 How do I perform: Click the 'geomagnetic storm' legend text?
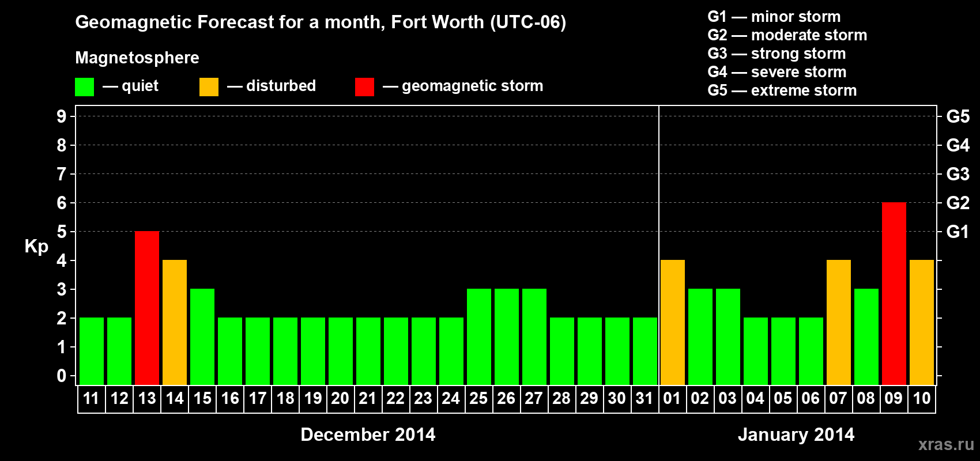pyautogui.click(x=472, y=86)
